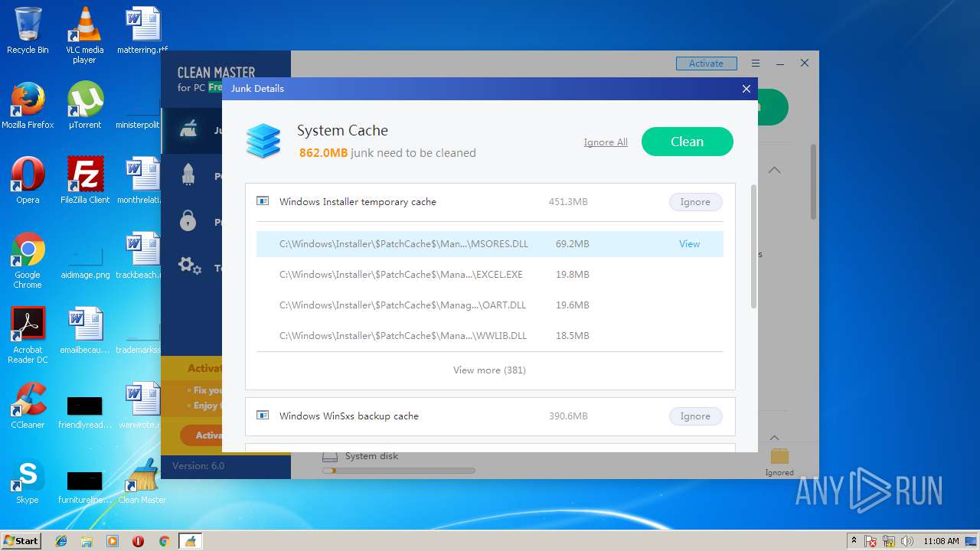This screenshot has height=551, width=980.
Task: Open the Junk Clean sidebar broom icon
Action: (188, 130)
